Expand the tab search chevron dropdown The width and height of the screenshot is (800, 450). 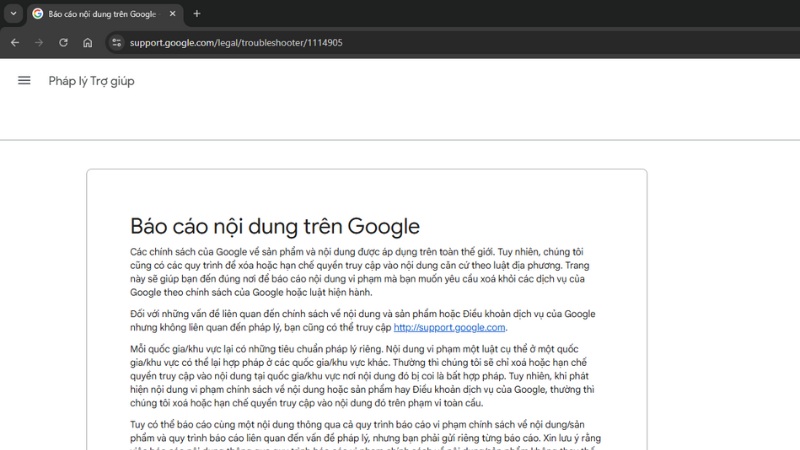pos(14,14)
